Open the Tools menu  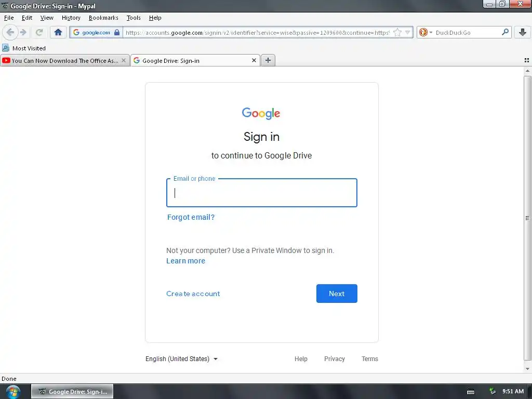[134, 18]
